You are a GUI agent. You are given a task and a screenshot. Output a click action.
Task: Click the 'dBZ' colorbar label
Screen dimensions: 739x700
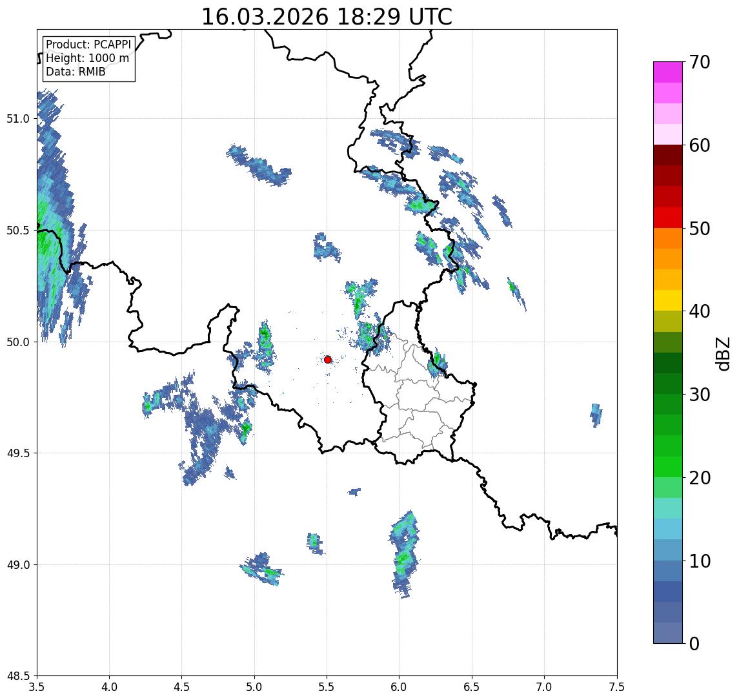coord(722,354)
